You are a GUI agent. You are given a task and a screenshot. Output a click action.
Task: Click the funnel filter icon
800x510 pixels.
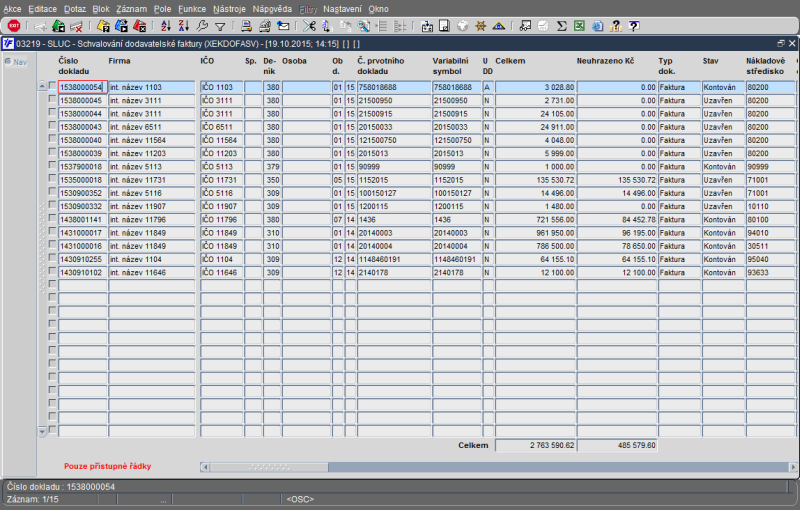[220, 27]
